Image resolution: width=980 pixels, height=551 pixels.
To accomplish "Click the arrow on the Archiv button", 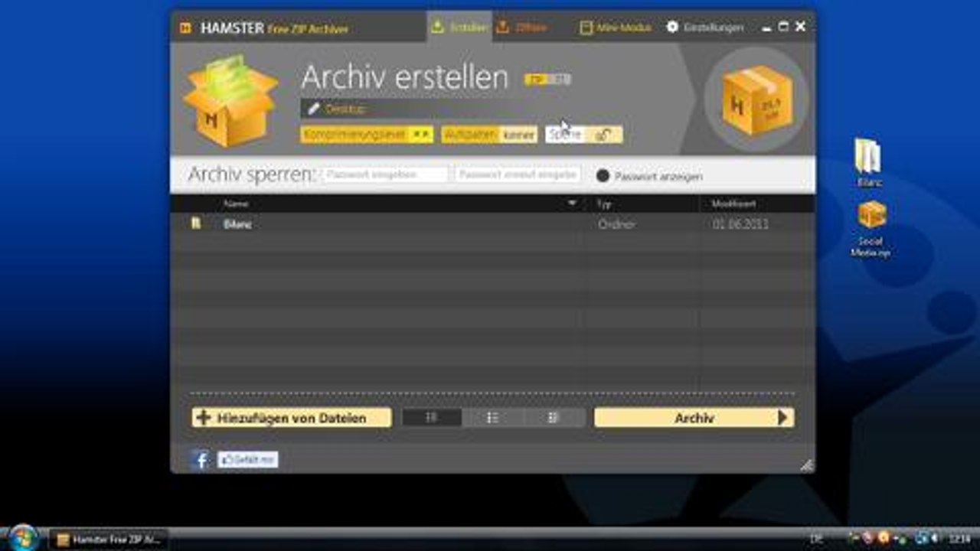I will [x=782, y=418].
